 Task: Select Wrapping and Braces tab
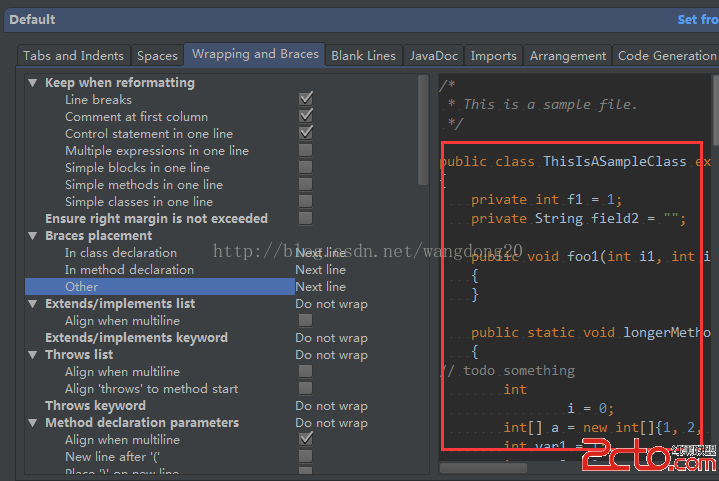[x=255, y=54]
